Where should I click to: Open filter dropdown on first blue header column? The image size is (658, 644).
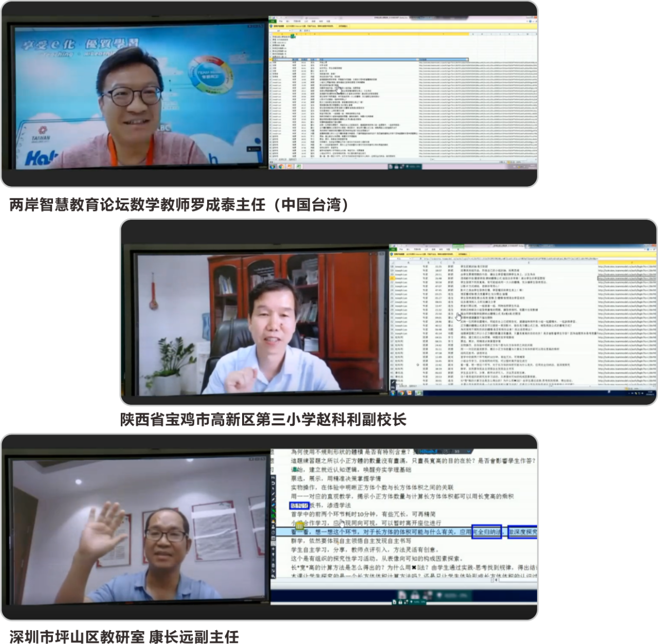290,60
